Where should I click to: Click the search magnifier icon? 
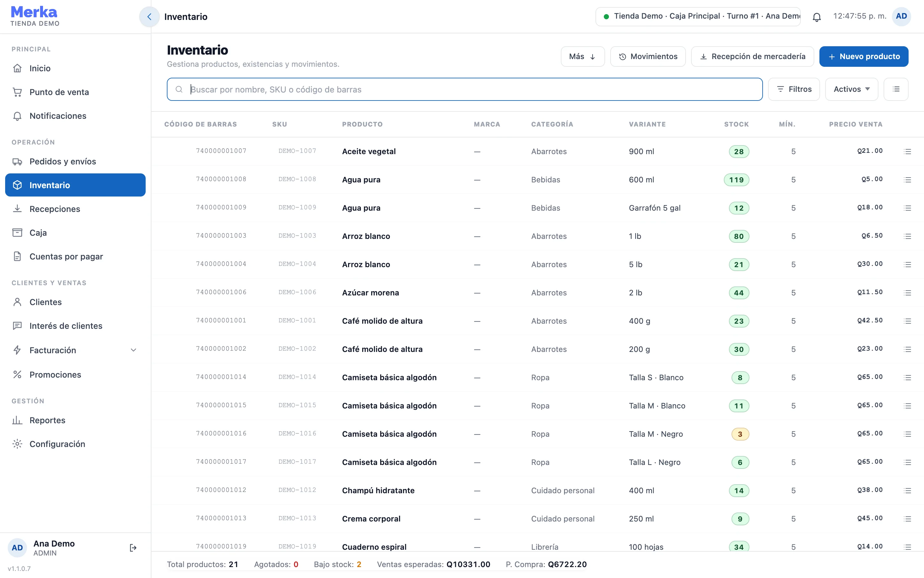coord(179,90)
